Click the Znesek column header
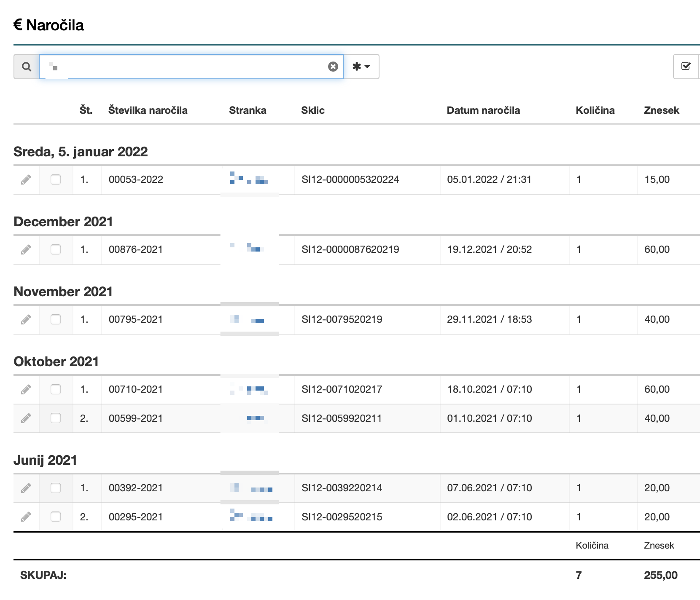 pos(662,110)
